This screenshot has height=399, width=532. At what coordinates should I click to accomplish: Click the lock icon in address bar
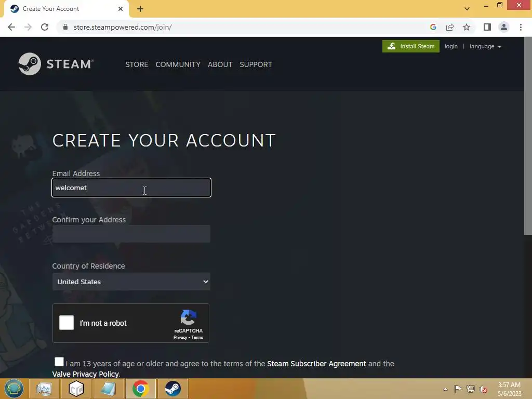65,27
